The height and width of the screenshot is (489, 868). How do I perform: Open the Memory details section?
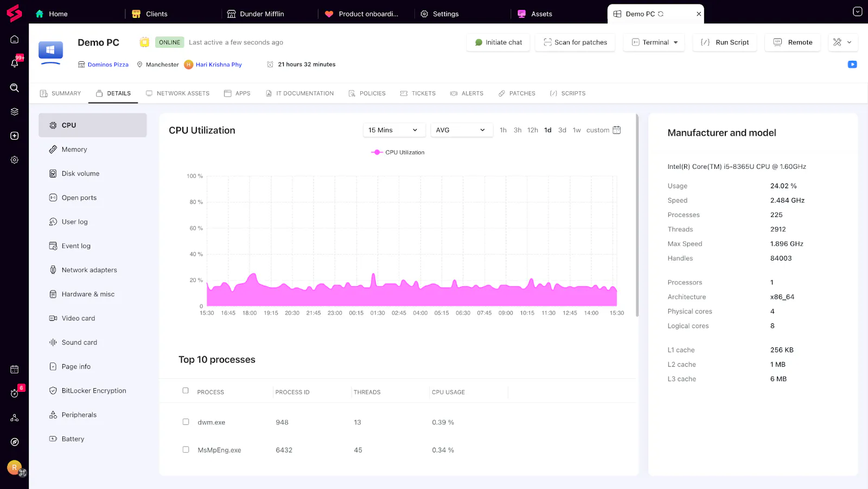tap(74, 150)
